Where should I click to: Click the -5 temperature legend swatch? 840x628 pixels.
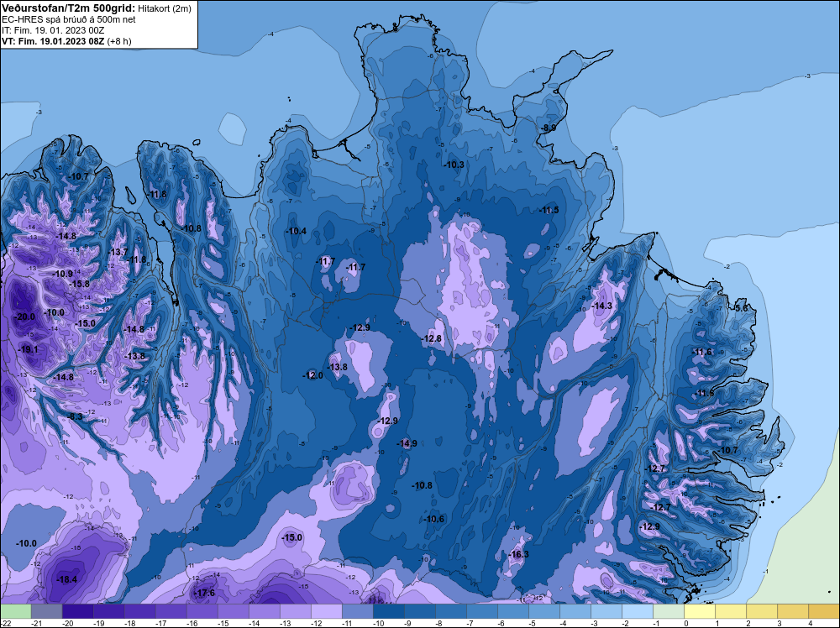point(543,611)
